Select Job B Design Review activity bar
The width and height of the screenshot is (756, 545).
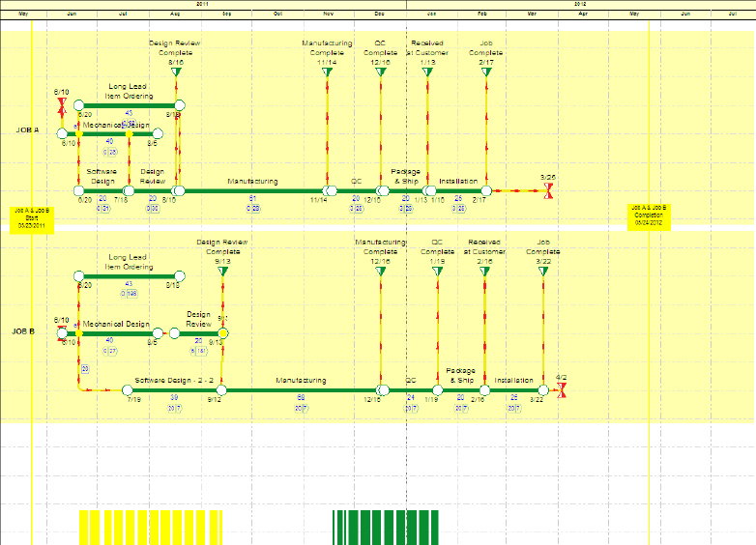point(198,333)
